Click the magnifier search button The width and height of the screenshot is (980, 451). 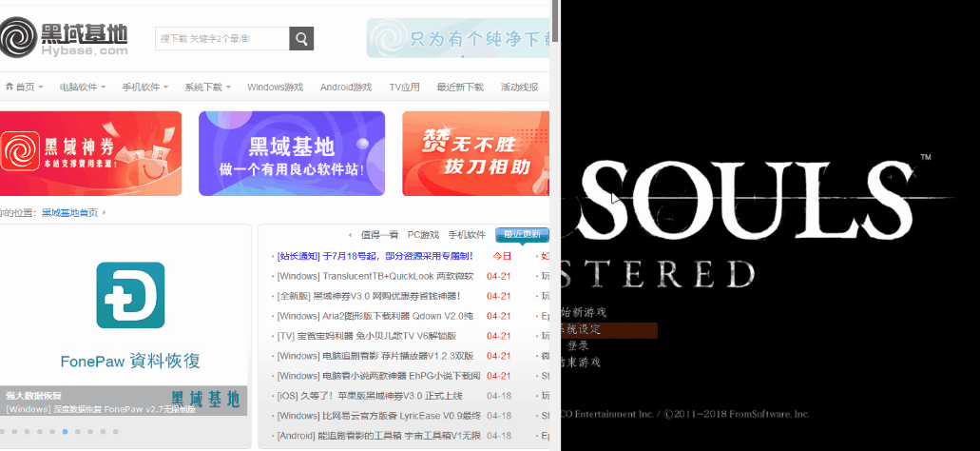(x=301, y=39)
